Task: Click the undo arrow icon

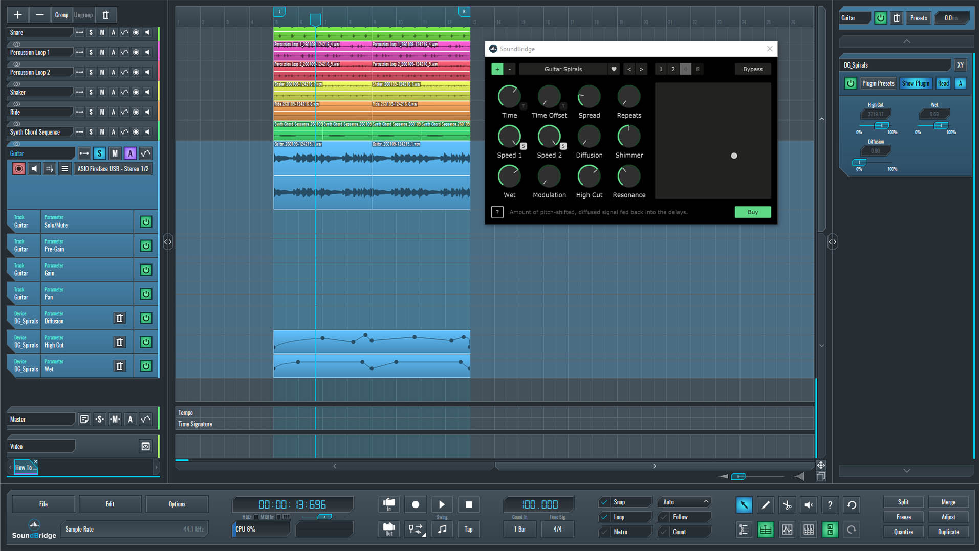Action: (x=852, y=505)
